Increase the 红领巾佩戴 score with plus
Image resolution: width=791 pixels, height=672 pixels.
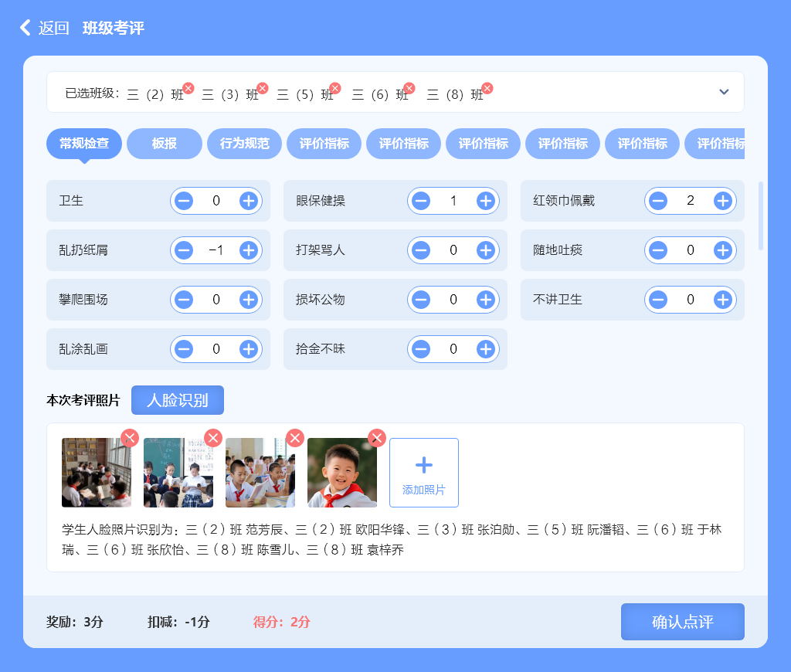pyautogui.click(x=722, y=201)
